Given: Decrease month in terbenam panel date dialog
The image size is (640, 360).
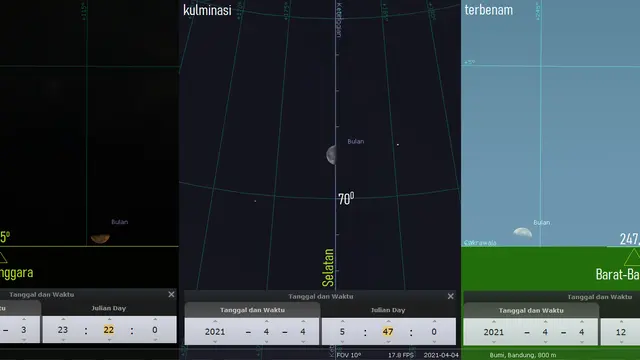Looking at the screenshot, I should tap(545, 342).
